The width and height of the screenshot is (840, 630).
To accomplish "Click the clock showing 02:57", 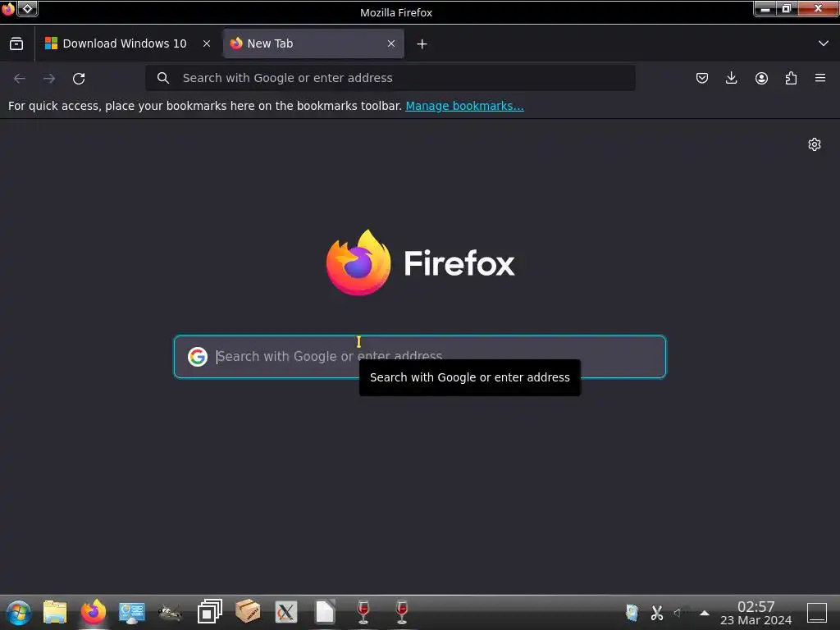I will pyautogui.click(x=756, y=607).
